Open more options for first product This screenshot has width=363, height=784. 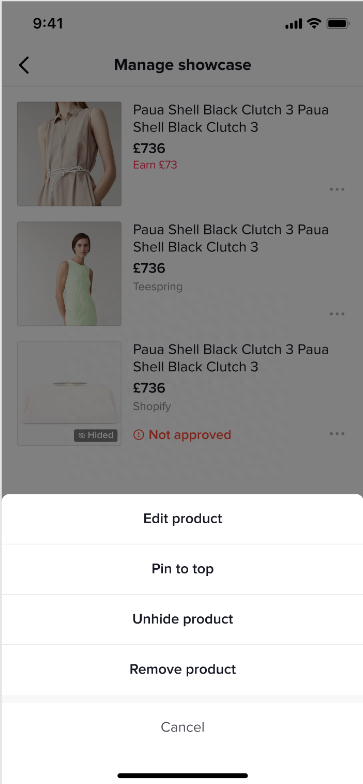tap(337, 190)
